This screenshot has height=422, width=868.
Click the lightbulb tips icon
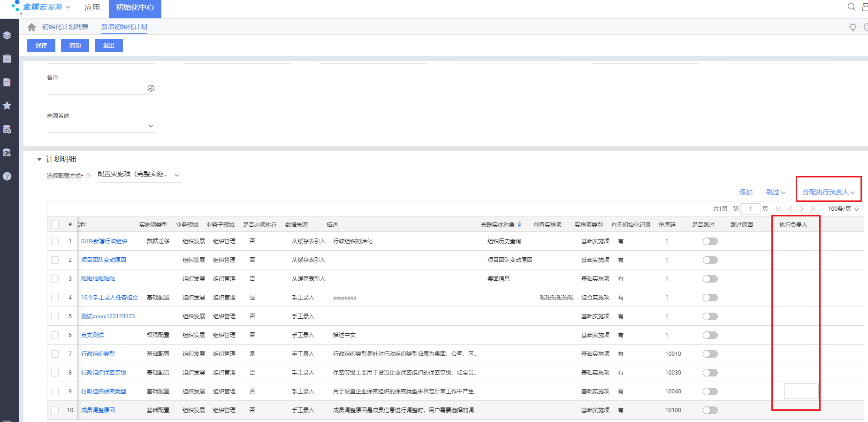(x=853, y=27)
